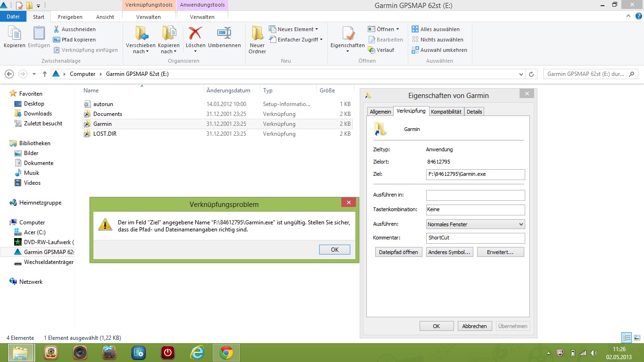Refresh the address bar location

click(x=532, y=74)
